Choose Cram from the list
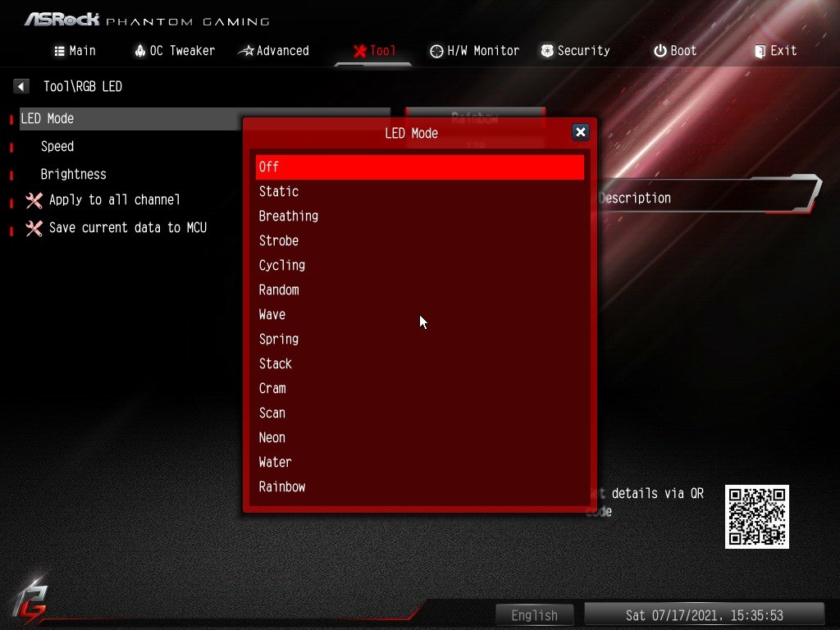This screenshot has width=840, height=630. click(419, 389)
